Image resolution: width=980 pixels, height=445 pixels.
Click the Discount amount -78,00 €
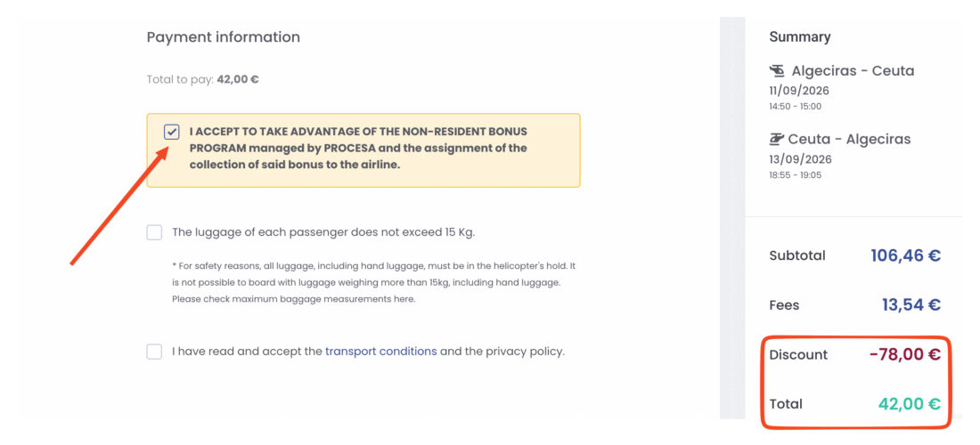pos(905,354)
